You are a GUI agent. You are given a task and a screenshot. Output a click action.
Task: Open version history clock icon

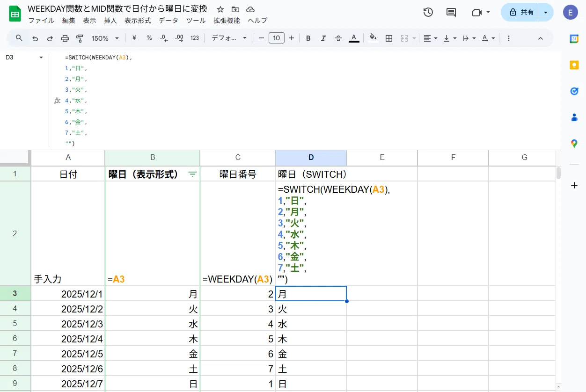[x=428, y=13]
